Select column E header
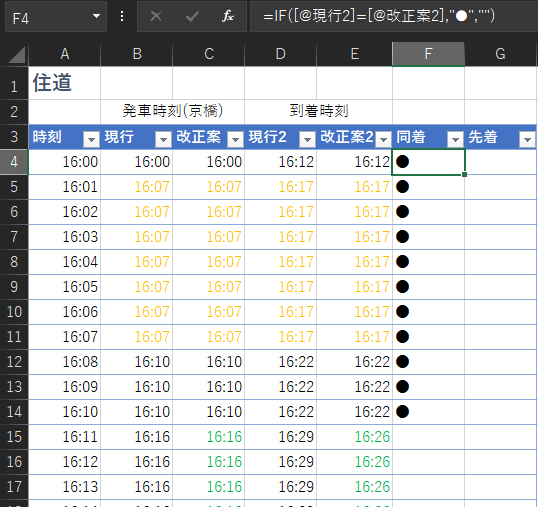 355,54
